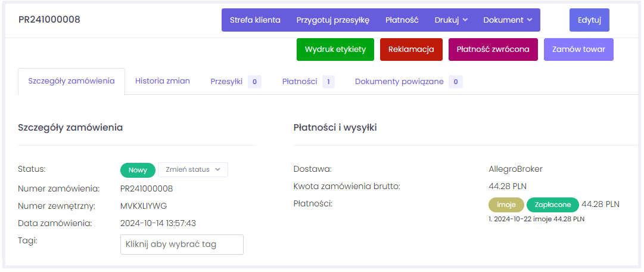The height and width of the screenshot is (272, 644).
Task: Click the Zapłacone payment status badge
Action: coord(553,205)
